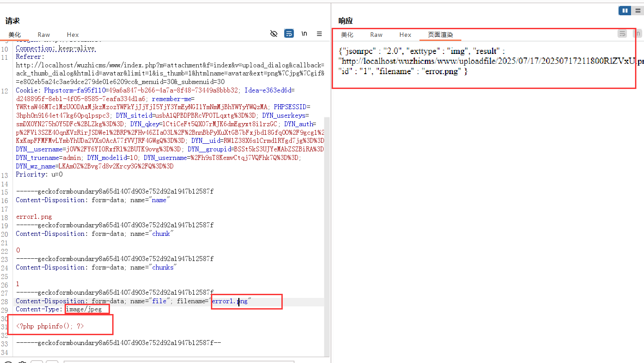The height and width of the screenshot is (363, 644).
Task: Click the JSON response text in render view
Action: (449, 61)
